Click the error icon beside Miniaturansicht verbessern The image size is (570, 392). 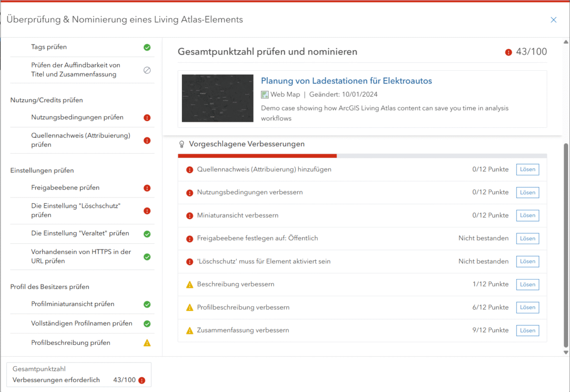tap(189, 216)
